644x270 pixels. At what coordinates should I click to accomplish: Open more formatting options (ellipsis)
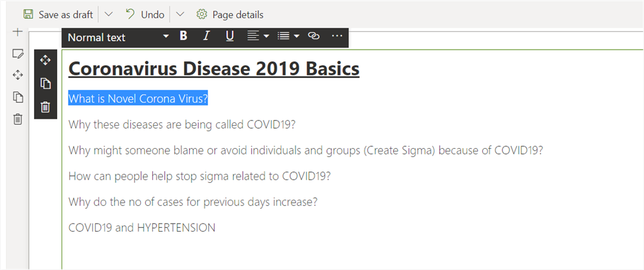[337, 36]
